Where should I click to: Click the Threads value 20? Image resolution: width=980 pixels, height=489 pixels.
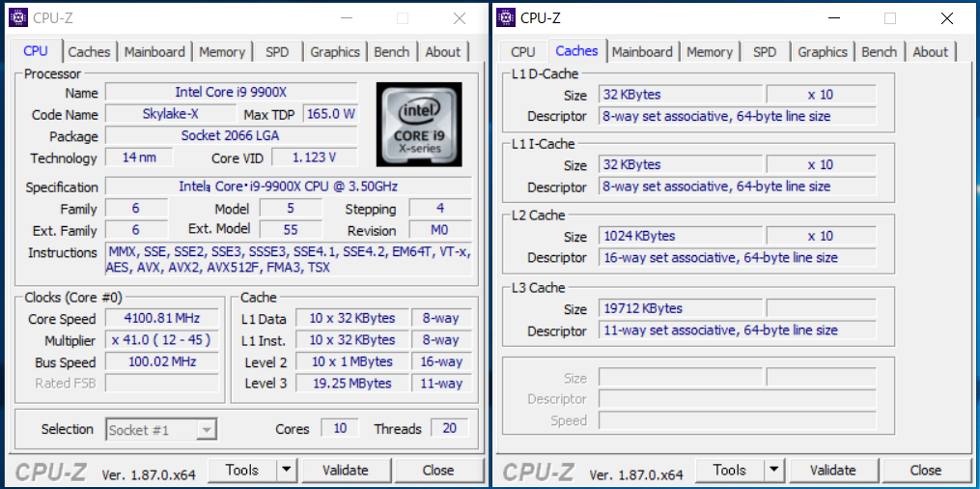pyautogui.click(x=449, y=428)
